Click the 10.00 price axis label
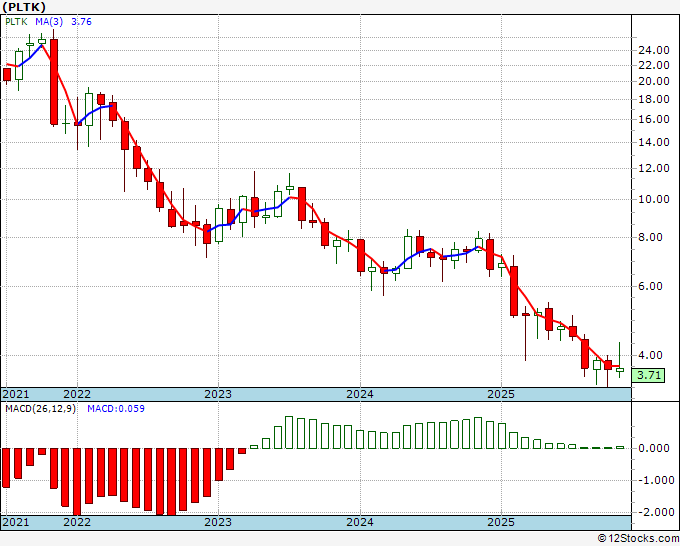 (653, 199)
